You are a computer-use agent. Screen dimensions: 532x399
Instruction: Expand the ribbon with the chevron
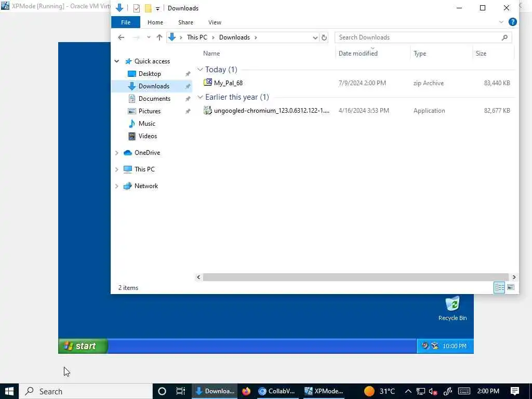tap(501, 22)
